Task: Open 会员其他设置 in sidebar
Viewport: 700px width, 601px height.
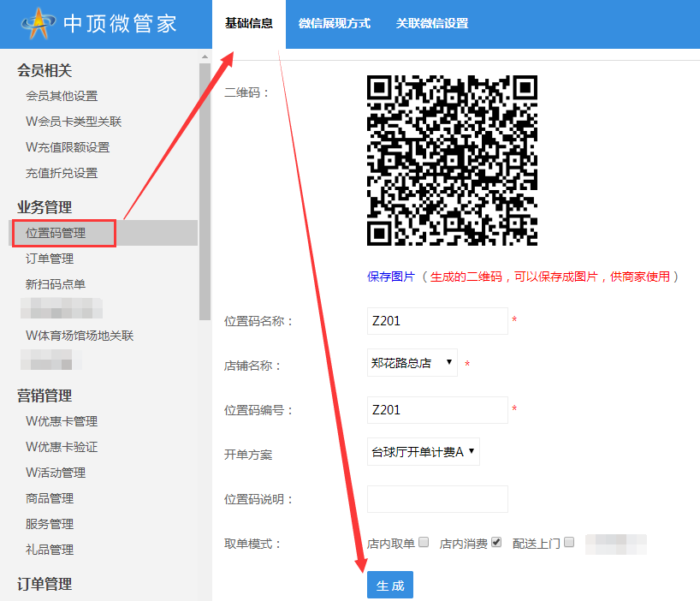Action: [62, 96]
